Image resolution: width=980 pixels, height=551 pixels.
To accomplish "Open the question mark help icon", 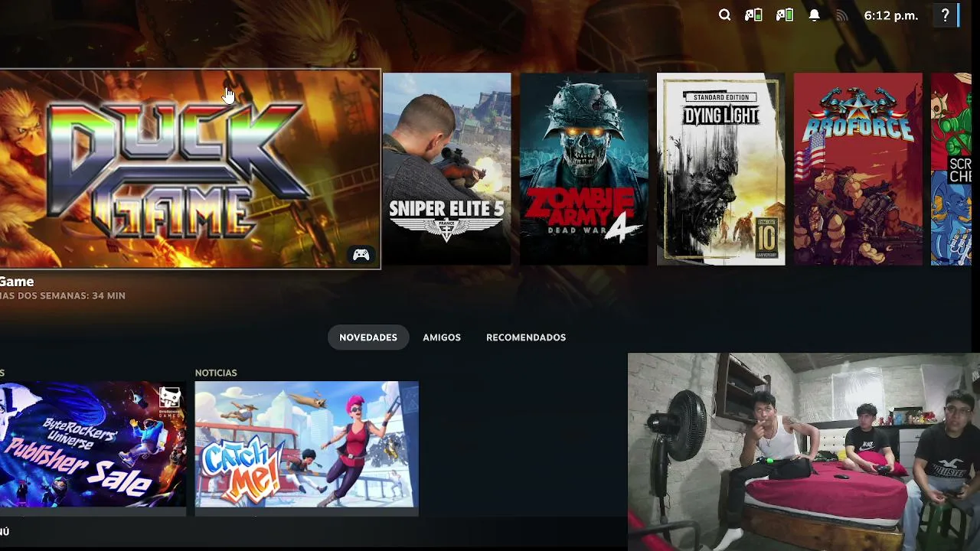I will point(946,15).
